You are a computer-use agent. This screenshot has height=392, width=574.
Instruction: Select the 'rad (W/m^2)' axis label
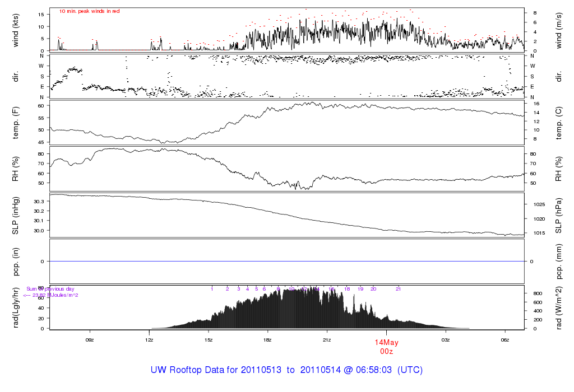558,308
